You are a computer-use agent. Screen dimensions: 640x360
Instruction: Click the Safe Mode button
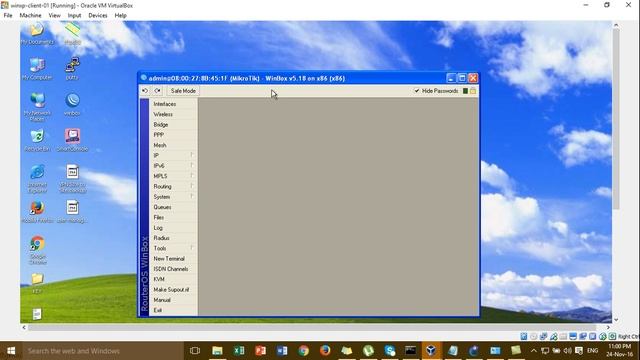pyautogui.click(x=183, y=91)
